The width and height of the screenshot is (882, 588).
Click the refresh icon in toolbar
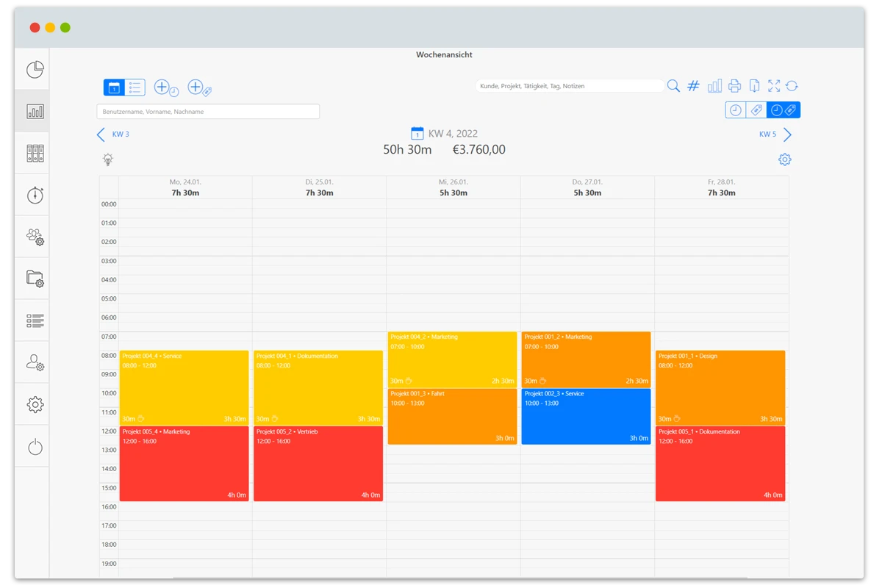tap(792, 86)
